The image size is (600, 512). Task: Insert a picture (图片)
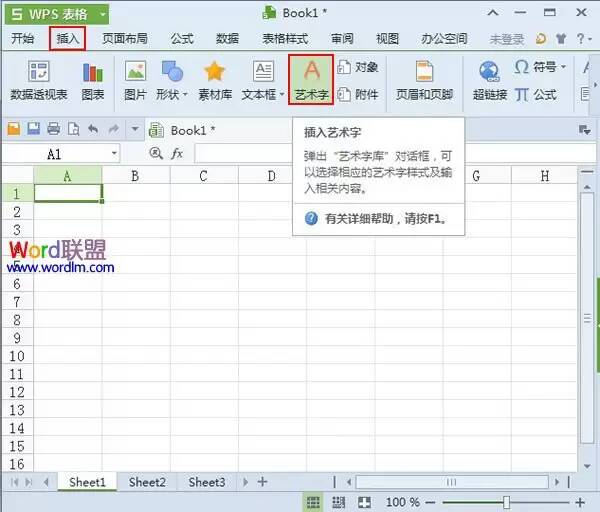tap(135, 81)
